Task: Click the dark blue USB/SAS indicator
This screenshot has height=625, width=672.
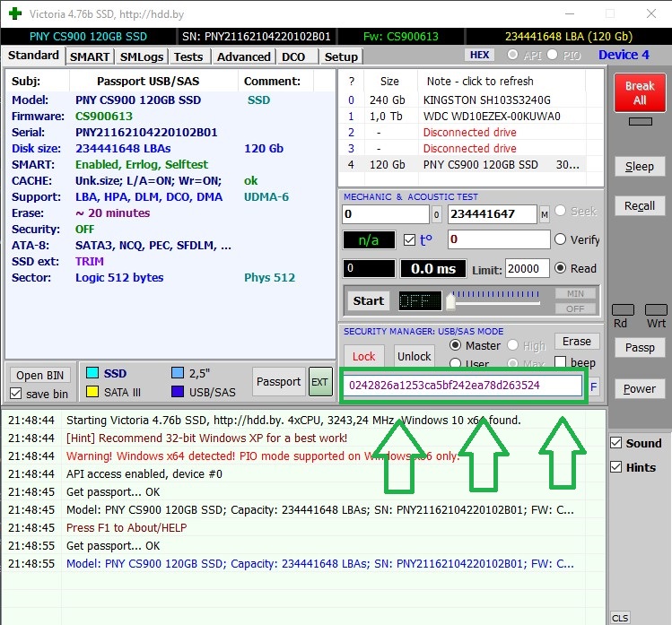Action: pos(178,392)
